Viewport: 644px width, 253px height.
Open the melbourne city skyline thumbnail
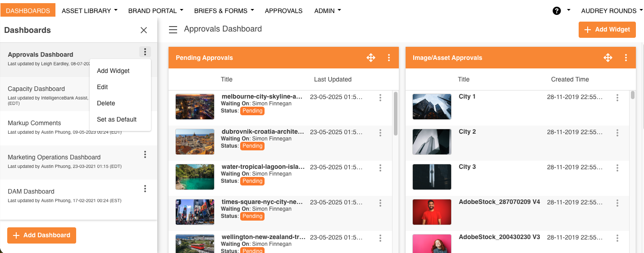(x=195, y=106)
